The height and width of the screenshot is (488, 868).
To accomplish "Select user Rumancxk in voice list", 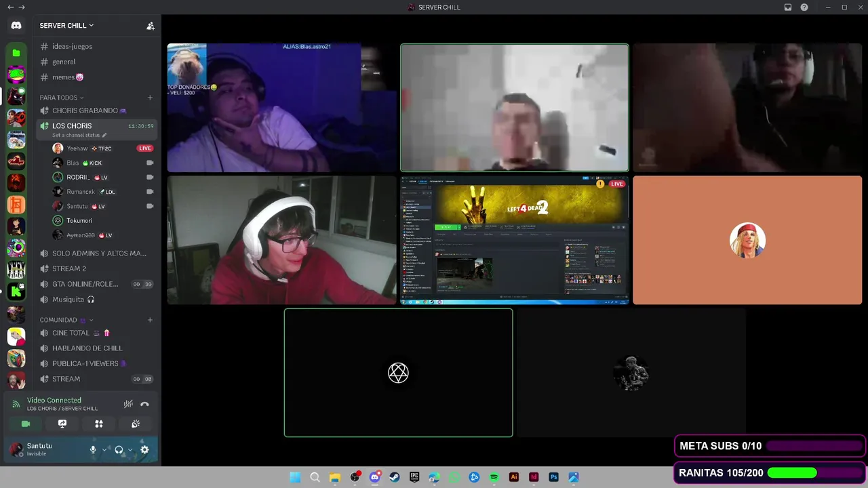I will (103, 192).
